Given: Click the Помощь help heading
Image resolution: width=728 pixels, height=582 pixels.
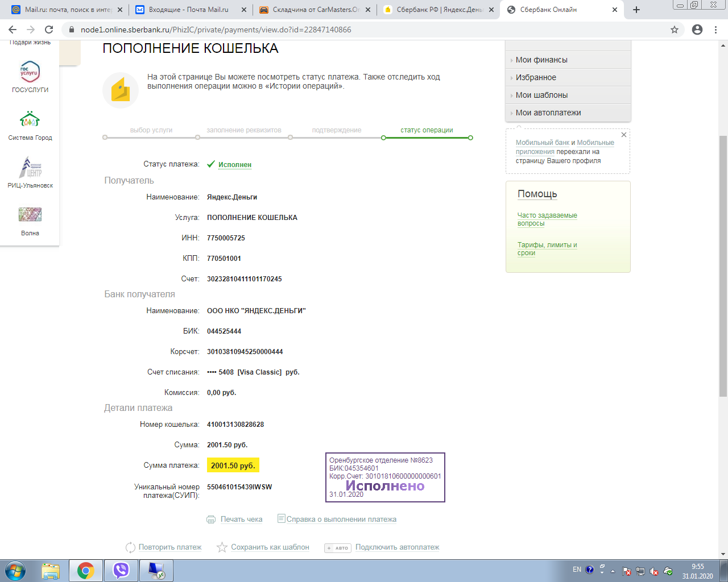Looking at the screenshot, I should (537, 194).
